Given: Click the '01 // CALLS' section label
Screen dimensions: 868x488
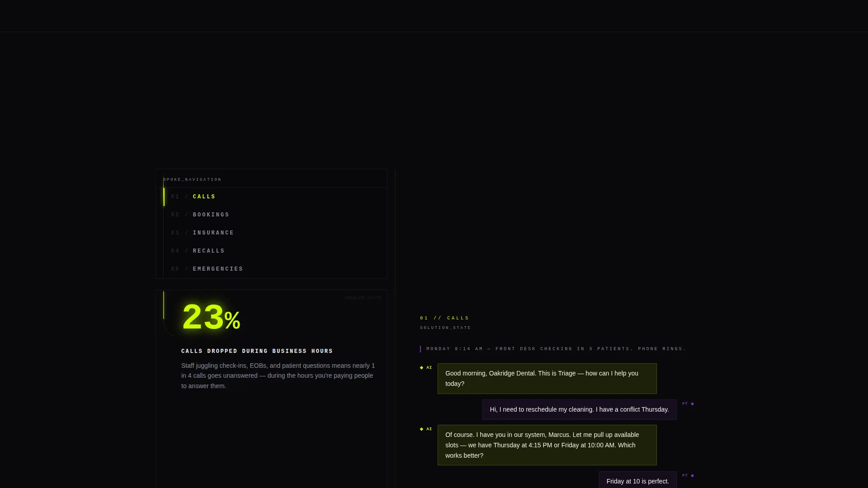Looking at the screenshot, I should tap(444, 319).
